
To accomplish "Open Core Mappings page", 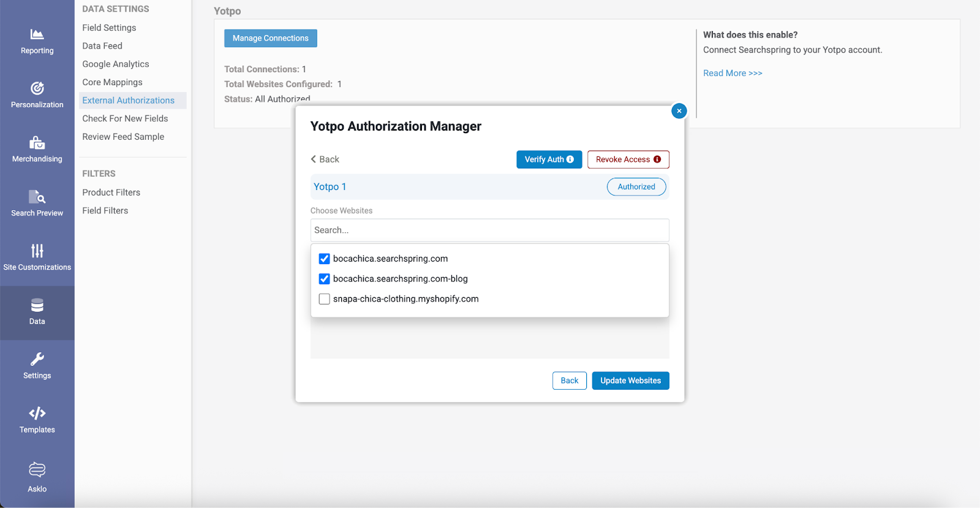I will coord(112,82).
